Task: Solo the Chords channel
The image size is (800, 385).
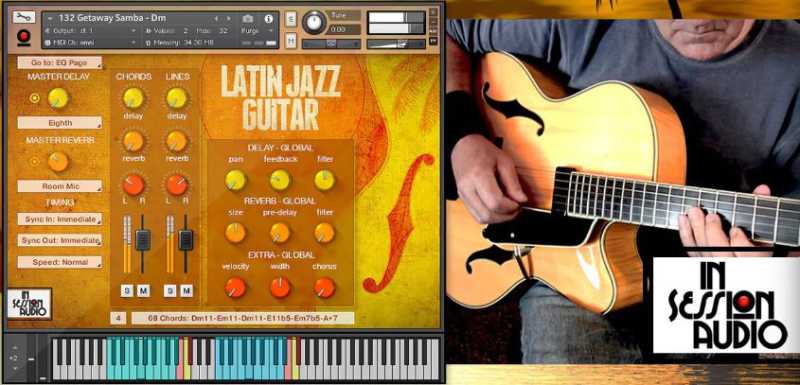Action: pyautogui.click(x=127, y=291)
